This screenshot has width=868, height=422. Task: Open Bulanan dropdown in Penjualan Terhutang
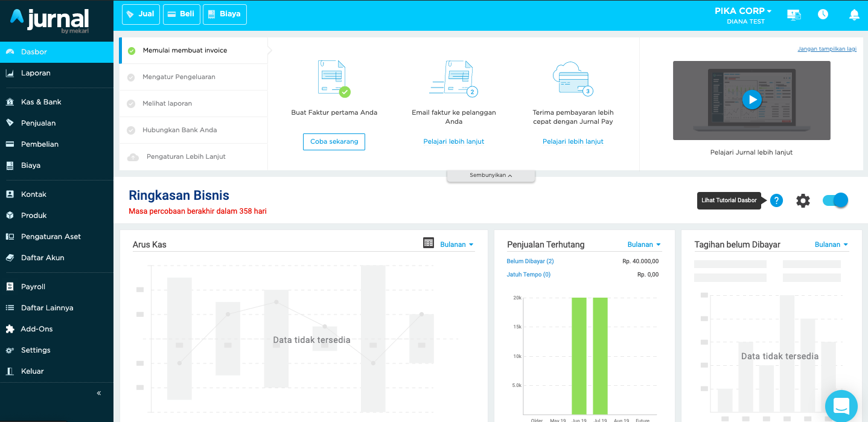click(x=644, y=245)
